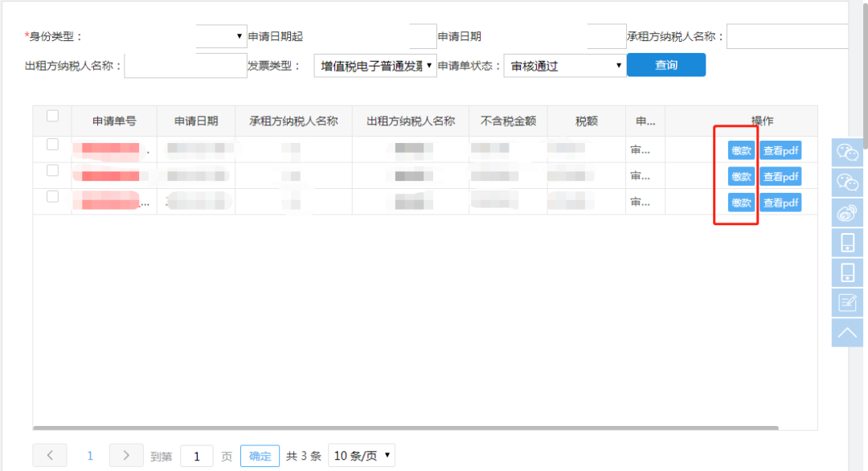Go to the previous page arrow
This screenshot has height=471, width=868.
50,456
